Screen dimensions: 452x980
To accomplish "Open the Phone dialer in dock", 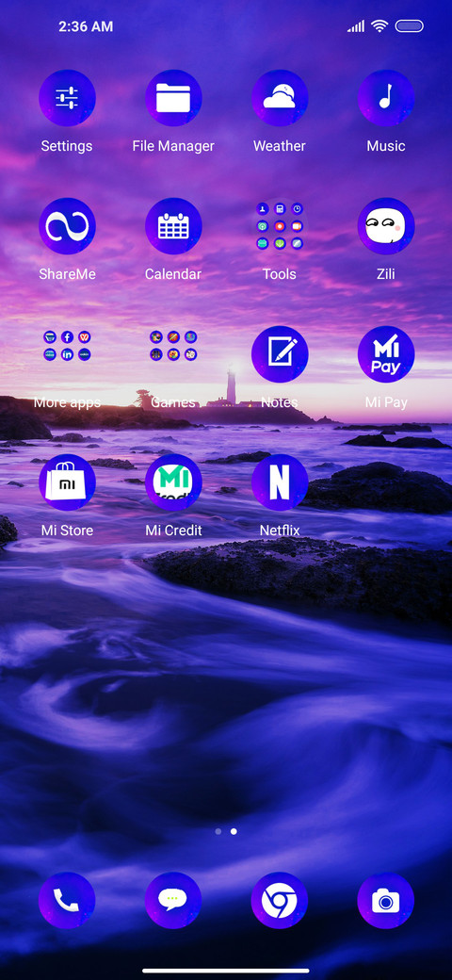I will click(67, 901).
